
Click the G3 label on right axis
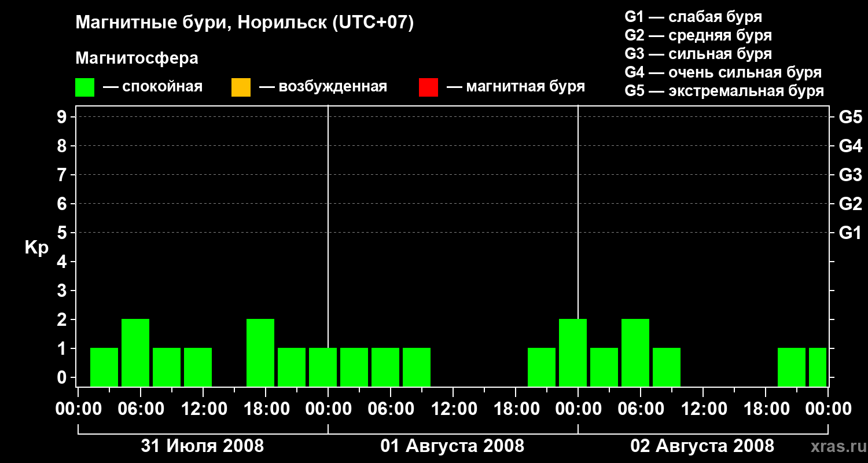850,175
